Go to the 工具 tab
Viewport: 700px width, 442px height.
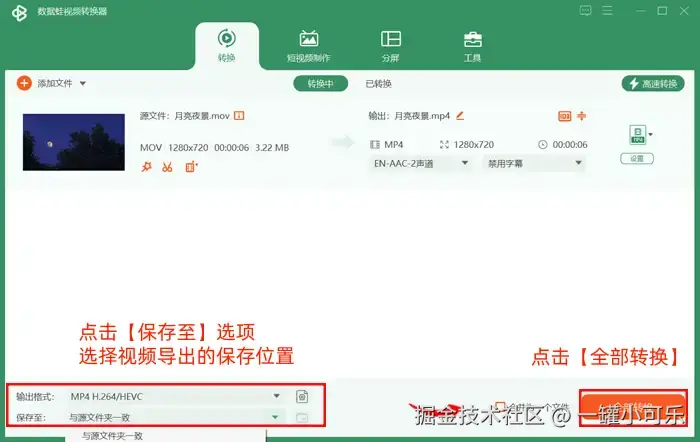472,46
